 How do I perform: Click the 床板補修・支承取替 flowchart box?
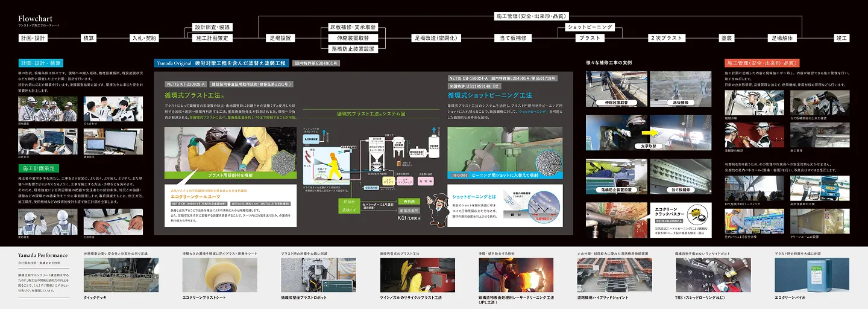(x=353, y=27)
